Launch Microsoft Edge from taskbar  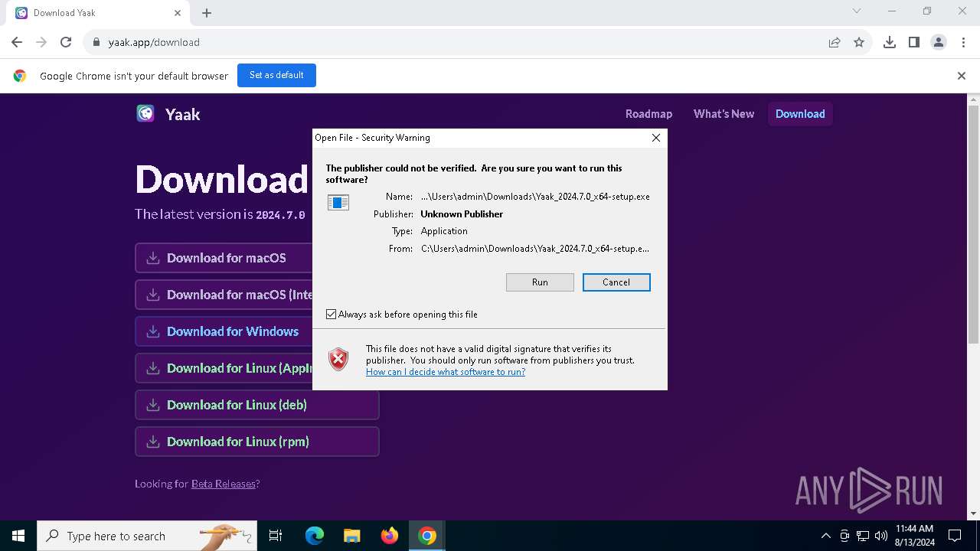click(315, 536)
